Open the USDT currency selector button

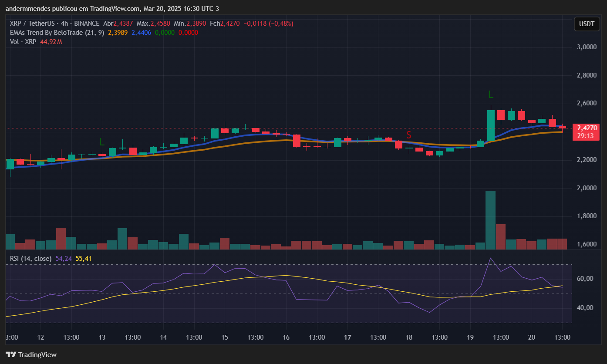(x=587, y=24)
